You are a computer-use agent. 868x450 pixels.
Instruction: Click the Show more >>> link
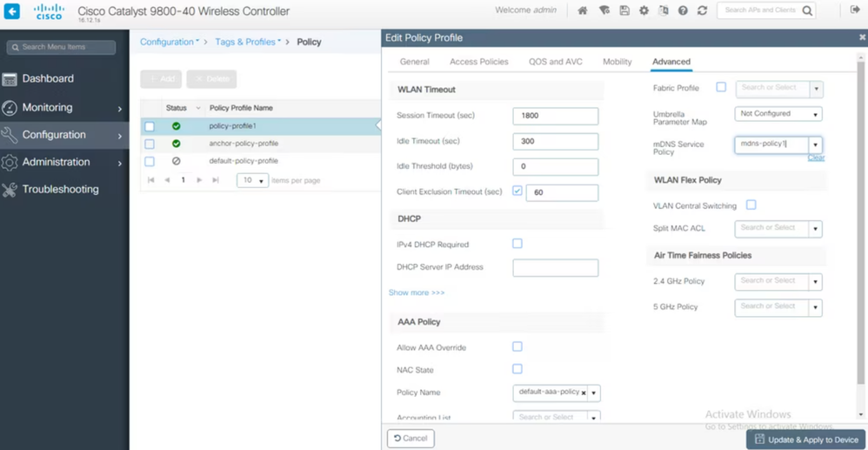click(417, 292)
